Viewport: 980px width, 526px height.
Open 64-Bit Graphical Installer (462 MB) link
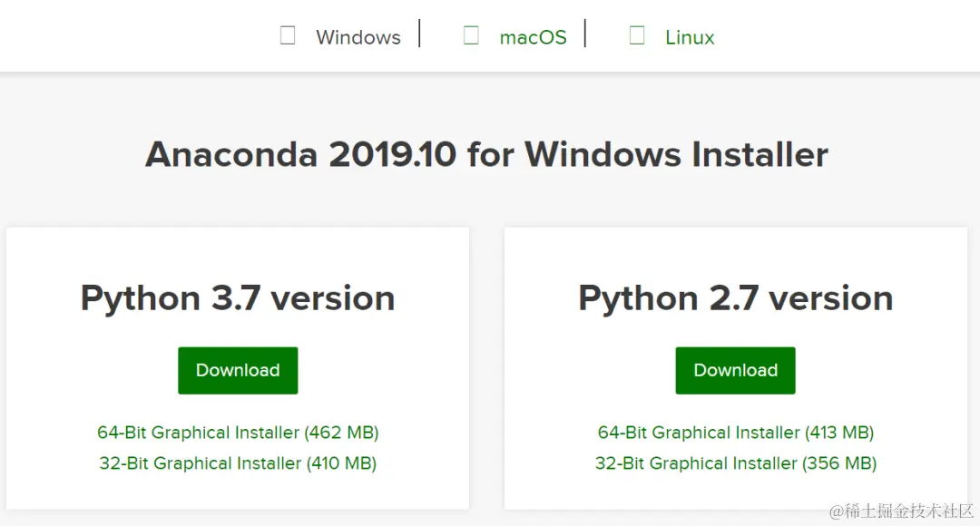point(238,433)
